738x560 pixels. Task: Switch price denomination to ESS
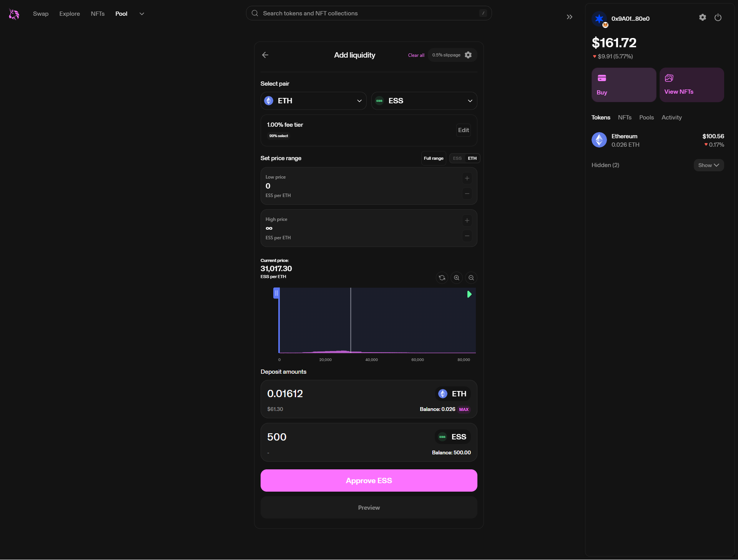pyautogui.click(x=457, y=158)
